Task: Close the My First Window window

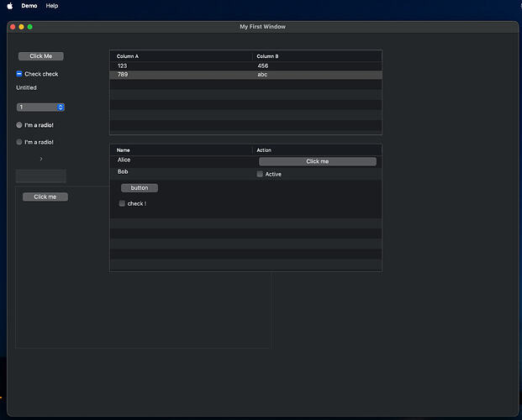Action: pyautogui.click(x=13, y=27)
